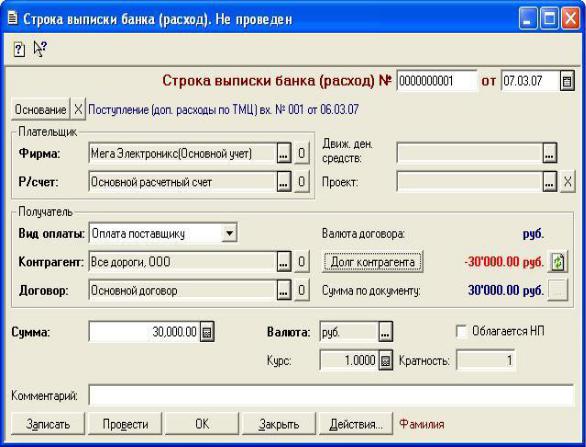Clear the Проект field with X button
586x447 pixels.
[x=567, y=182]
